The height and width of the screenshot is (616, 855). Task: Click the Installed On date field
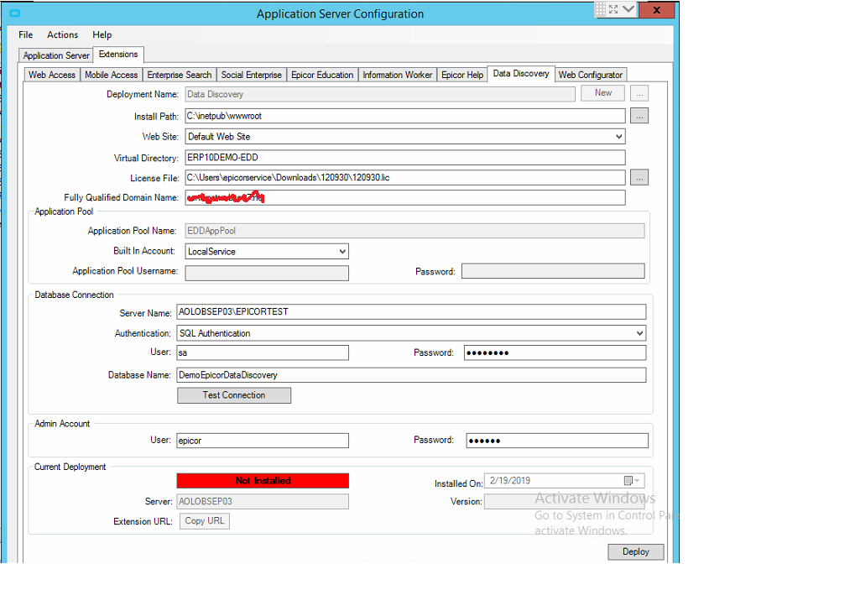point(565,481)
